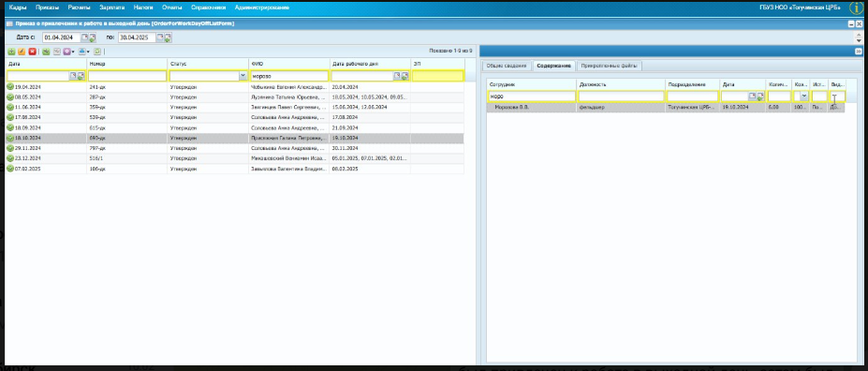Open the Налоги menu

143,7
